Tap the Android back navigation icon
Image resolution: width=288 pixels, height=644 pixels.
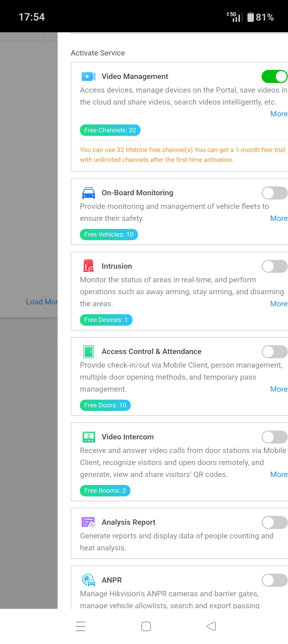click(x=211, y=626)
